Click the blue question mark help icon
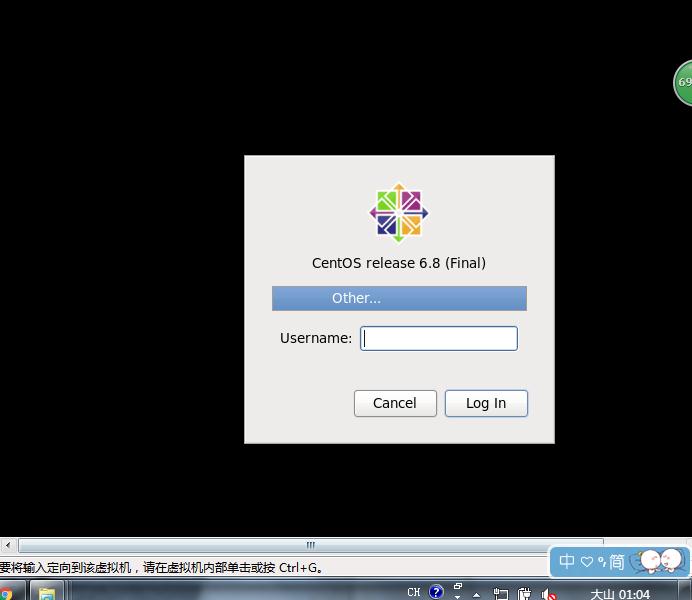 [x=436, y=592]
